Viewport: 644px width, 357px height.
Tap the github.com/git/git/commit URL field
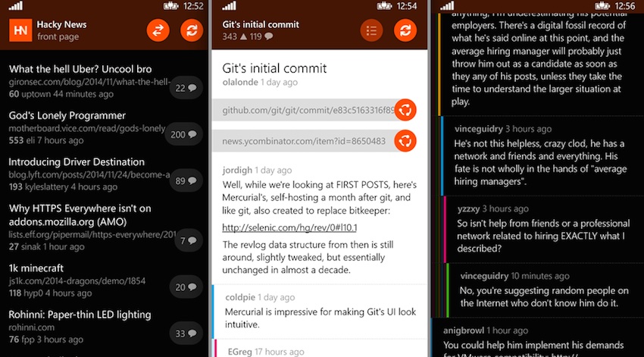coord(304,110)
